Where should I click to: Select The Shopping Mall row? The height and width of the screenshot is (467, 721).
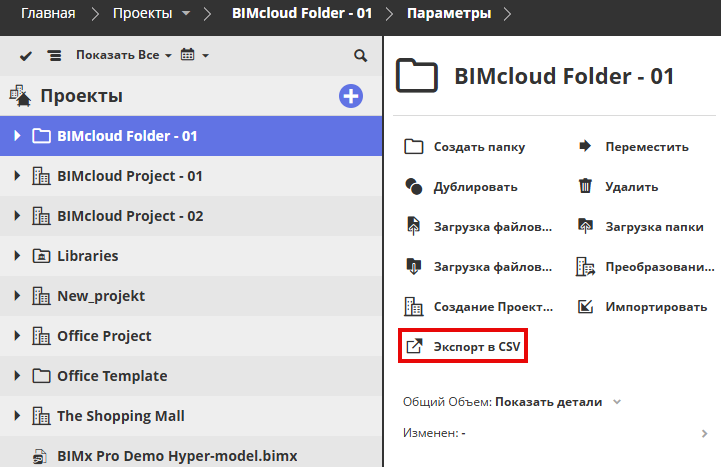(191, 416)
